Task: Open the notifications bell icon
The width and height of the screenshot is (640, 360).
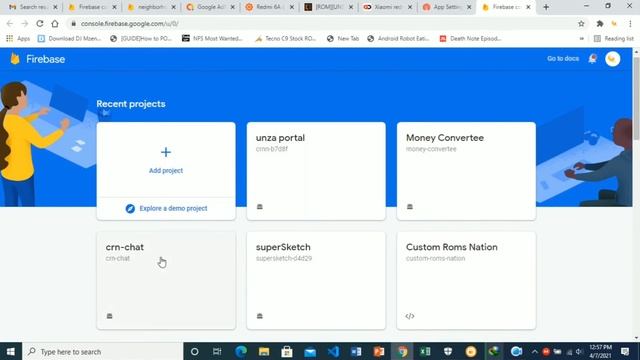Action: point(592,59)
